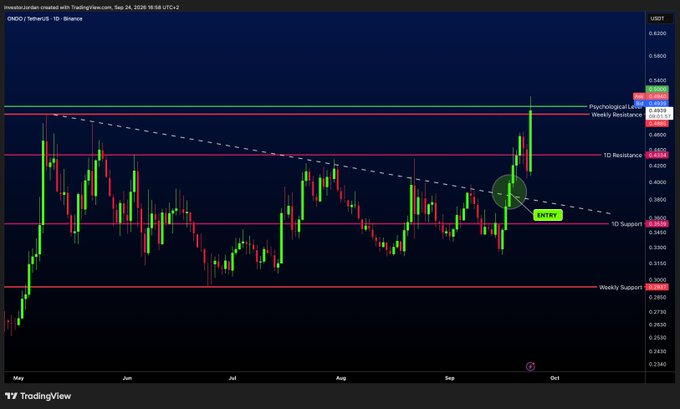Select the Psychological Level line label
This screenshot has height=409, width=680.
coord(615,106)
